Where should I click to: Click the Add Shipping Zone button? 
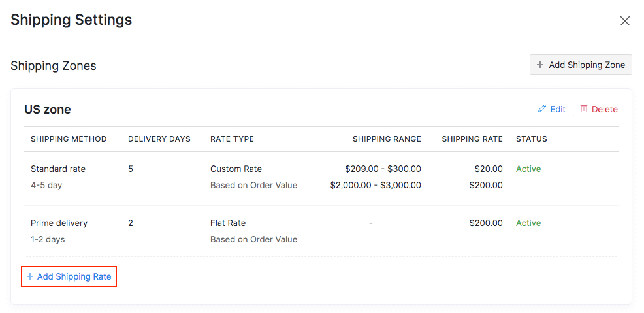click(581, 65)
